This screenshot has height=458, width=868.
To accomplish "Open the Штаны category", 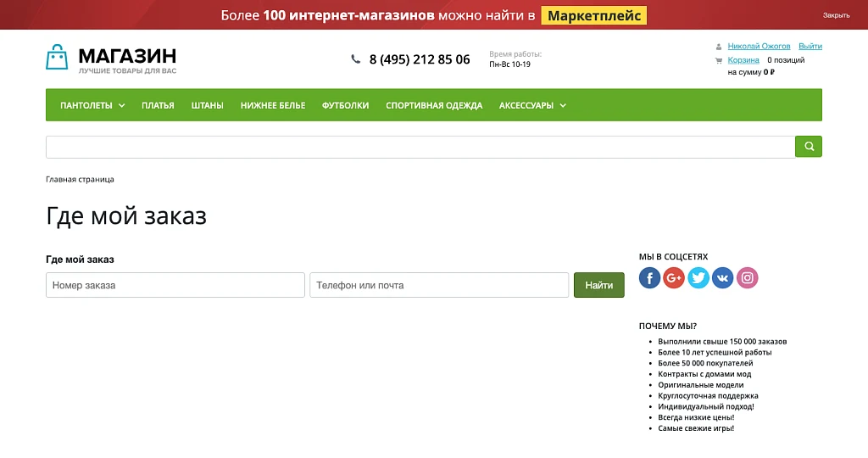I will (207, 105).
